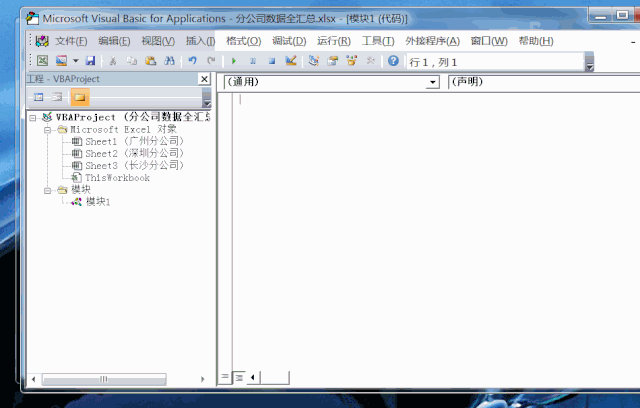Image resolution: width=640 pixels, height=408 pixels.
Task: Click the Cut scissors icon
Action: [113, 61]
